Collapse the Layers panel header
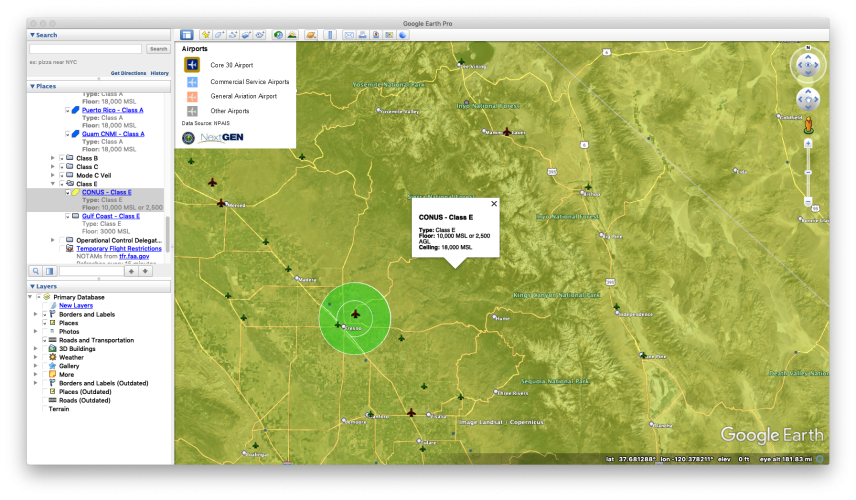 point(99,287)
